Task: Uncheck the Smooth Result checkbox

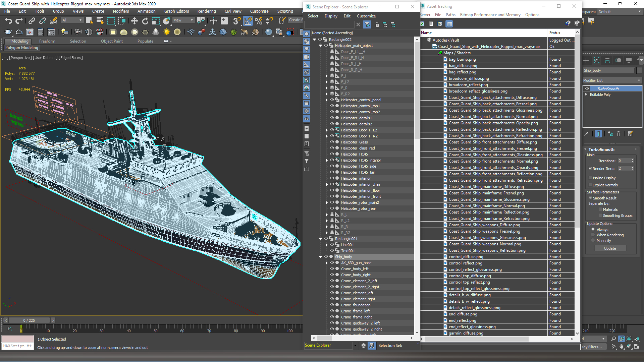Action: (x=591, y=198)
